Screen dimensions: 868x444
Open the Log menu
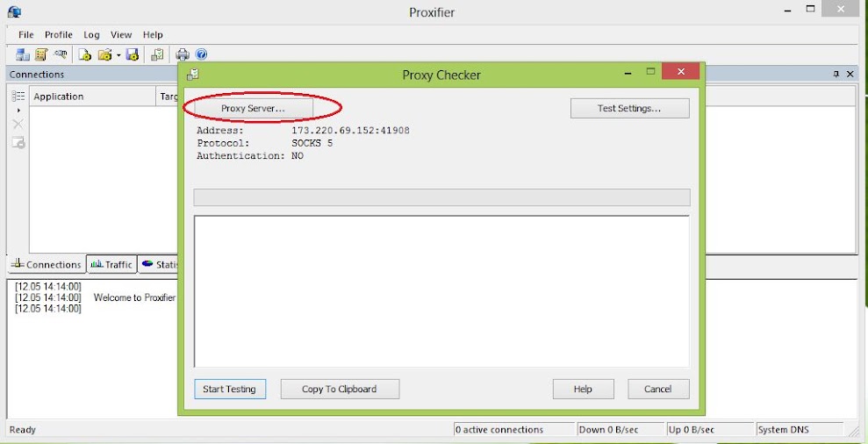click(x=91, y=35)
